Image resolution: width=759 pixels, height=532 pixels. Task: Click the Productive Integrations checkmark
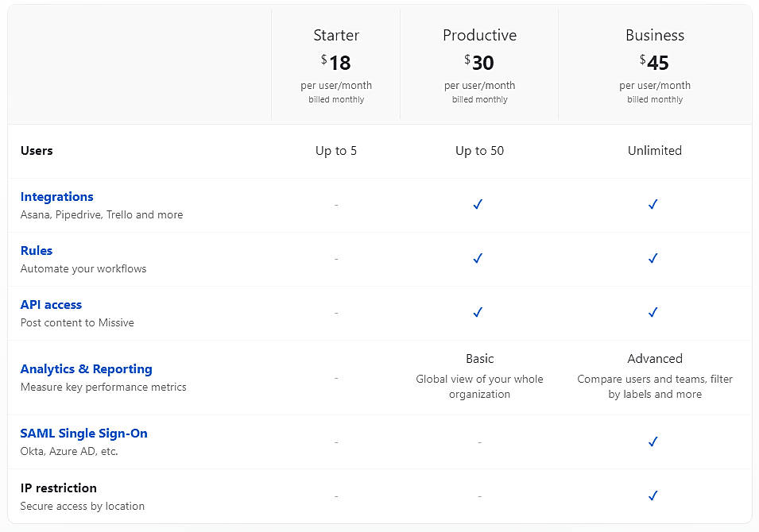478,204
